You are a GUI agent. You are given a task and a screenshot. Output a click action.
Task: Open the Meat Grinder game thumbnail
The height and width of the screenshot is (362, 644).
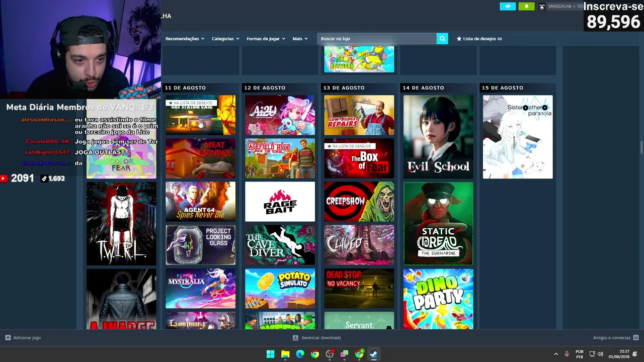[x=200, y=158]
